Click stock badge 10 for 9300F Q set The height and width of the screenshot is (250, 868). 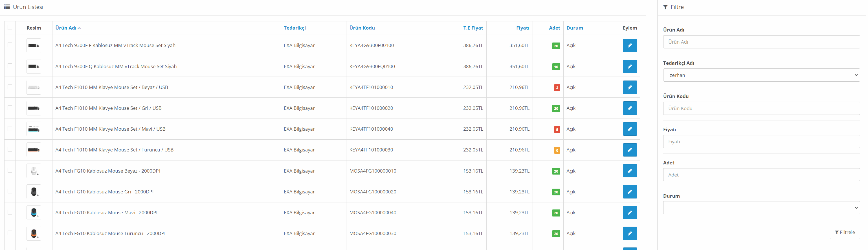tap(556, 67)
